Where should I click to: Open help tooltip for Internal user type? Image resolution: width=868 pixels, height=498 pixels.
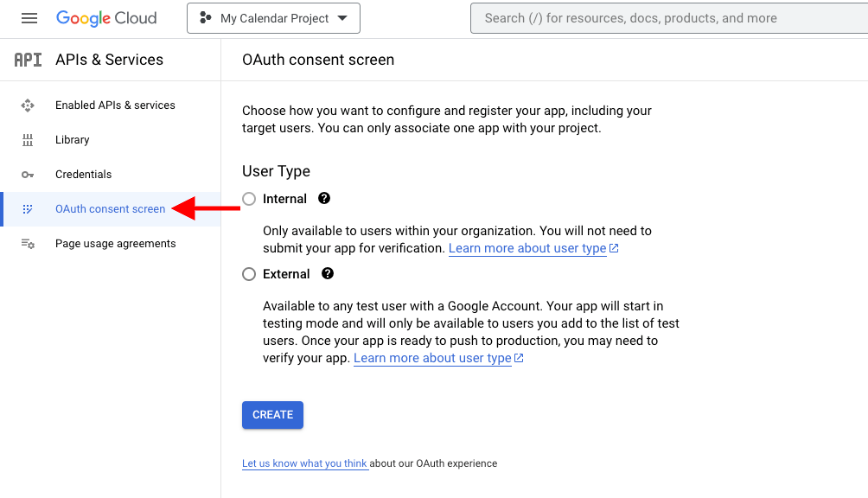[x=324, y=199]
